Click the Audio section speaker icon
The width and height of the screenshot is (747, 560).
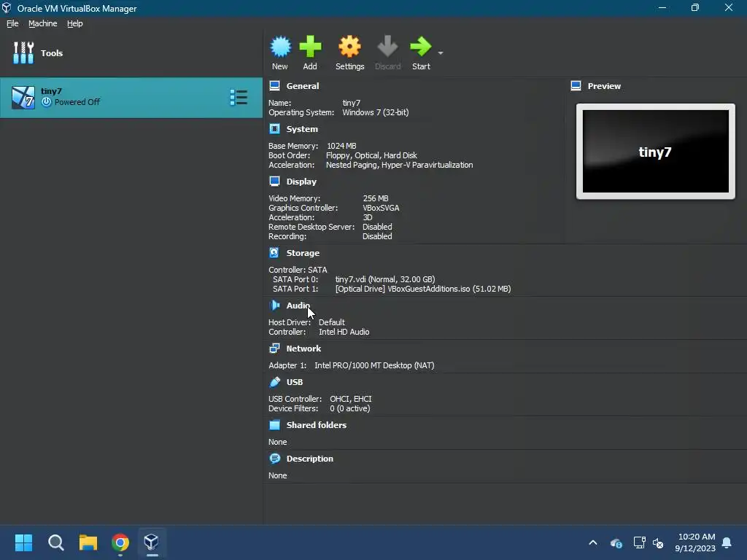(x=274, y=306)
